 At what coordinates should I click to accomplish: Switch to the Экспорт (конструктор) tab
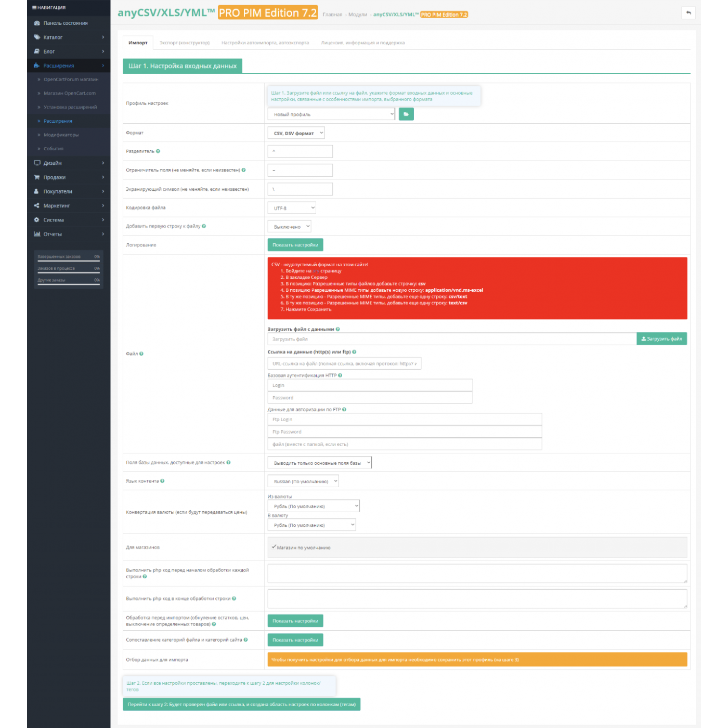185,43
